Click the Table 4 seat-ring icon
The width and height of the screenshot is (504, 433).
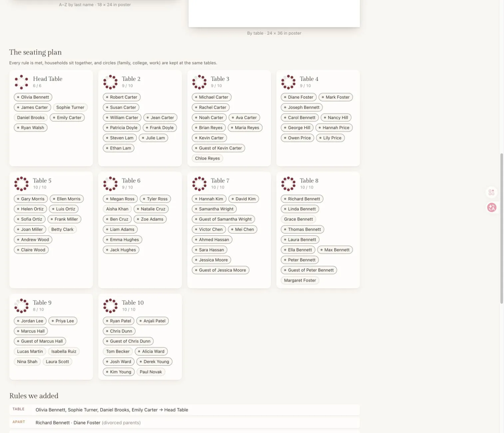pos(288,82)
